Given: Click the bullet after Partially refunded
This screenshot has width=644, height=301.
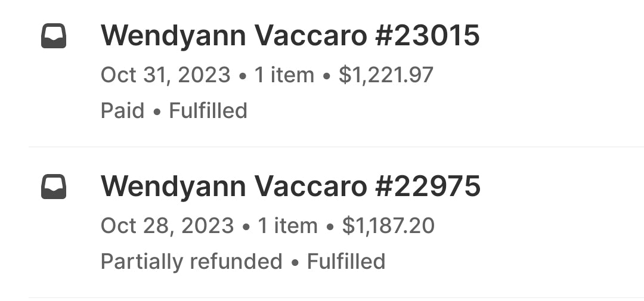Looking at the screenshot, I should (x=295, y=262).
